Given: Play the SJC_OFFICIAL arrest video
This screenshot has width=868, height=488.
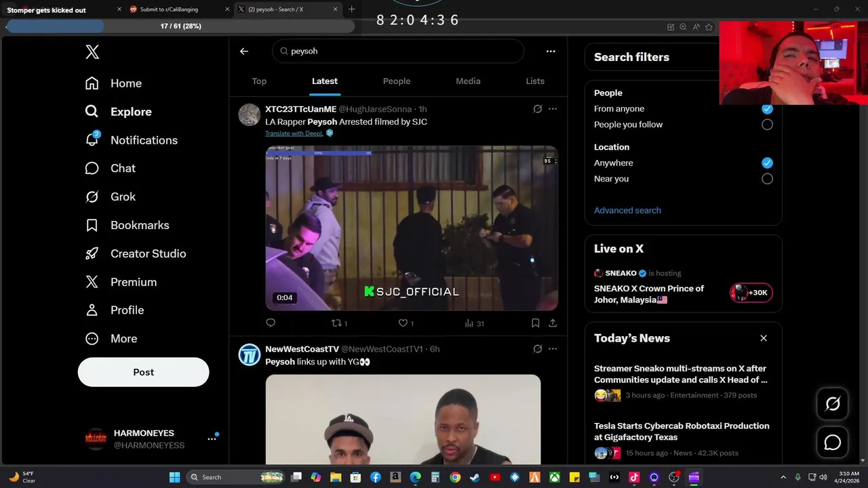Looking at the screenshot, I should [412, 228].
